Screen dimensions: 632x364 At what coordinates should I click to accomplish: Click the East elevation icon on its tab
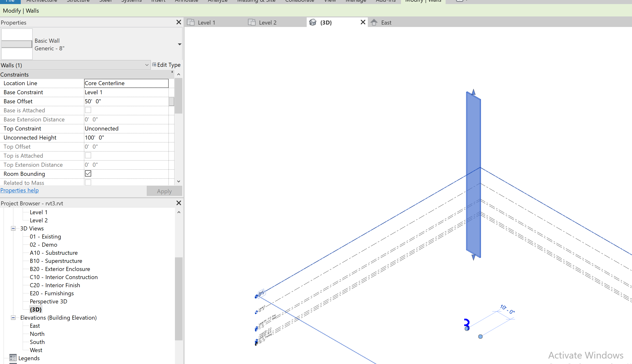coord(374,22)
